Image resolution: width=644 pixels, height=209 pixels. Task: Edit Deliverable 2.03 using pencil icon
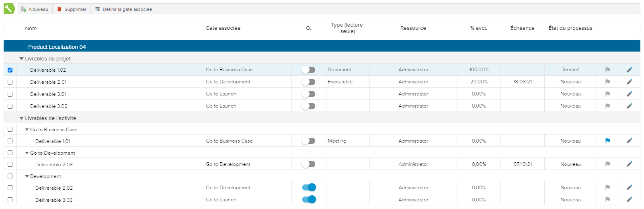pos(629,164)
